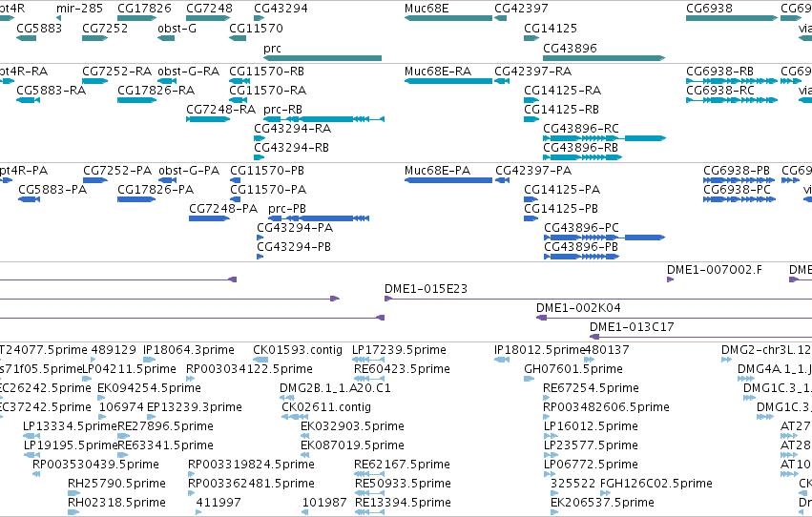Select the CG43896 gene bar
The height and width of the screenshot is (517, 812).
(604, 58)
